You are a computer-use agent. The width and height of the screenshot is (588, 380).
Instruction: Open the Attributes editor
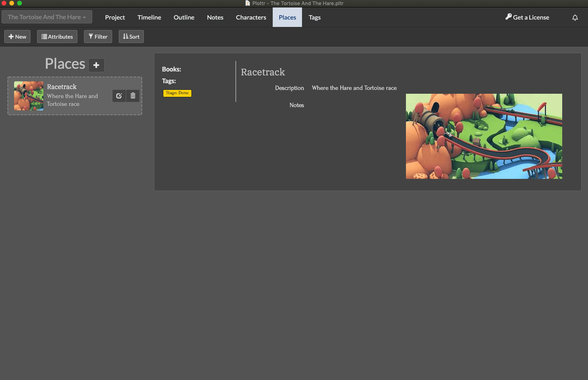pyautogui.click(x=57, y=37)
